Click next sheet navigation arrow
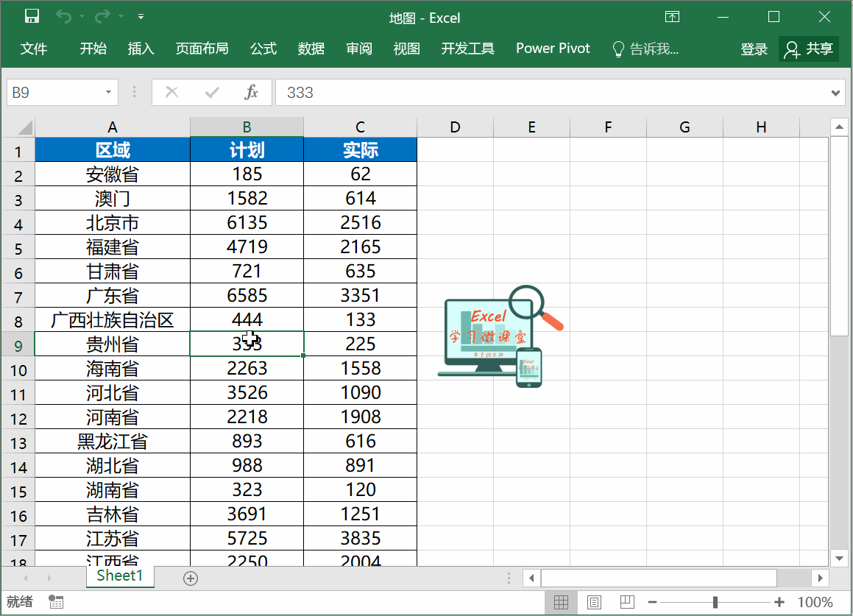This screenshot has width=853, height=616. [49, 578]
